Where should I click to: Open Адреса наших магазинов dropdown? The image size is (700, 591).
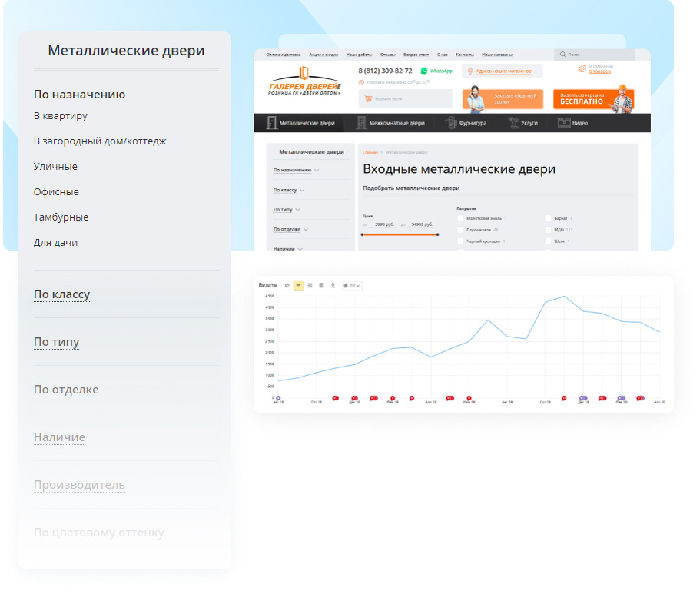503,71
